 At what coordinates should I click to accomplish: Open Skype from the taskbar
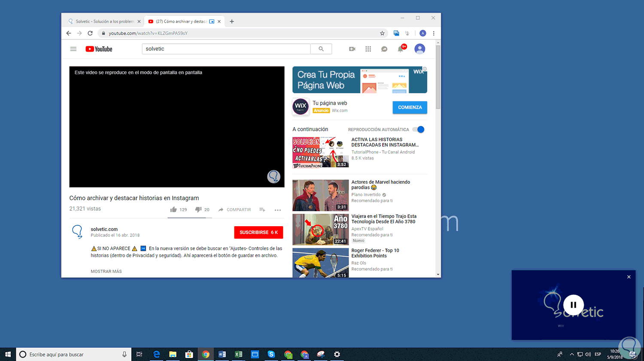[x=271, y=354]
